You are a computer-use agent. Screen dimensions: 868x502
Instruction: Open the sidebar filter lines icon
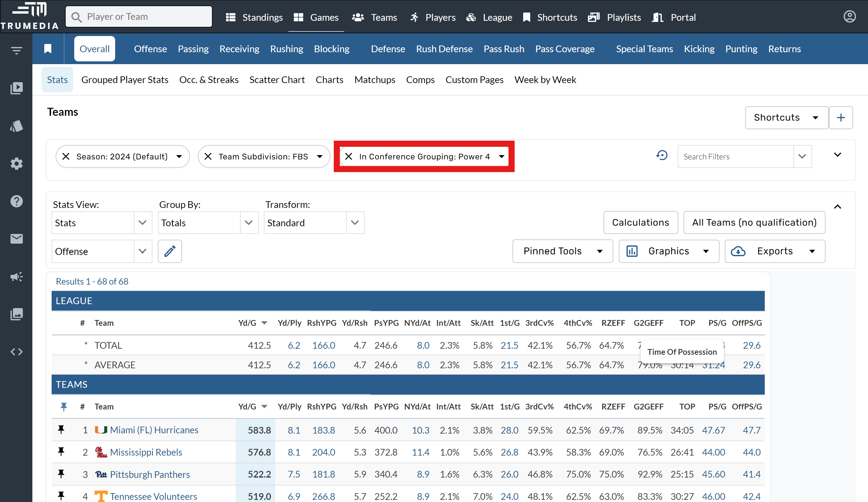point(16,51)
